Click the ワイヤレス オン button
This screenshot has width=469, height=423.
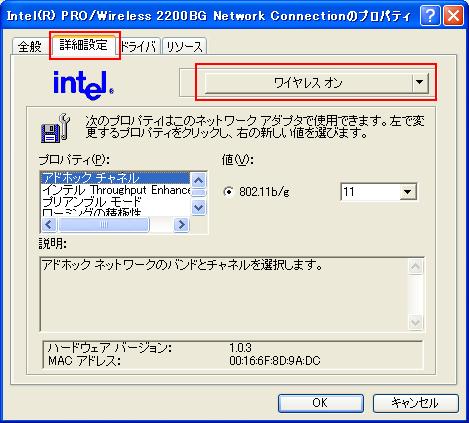click(308, 82)
